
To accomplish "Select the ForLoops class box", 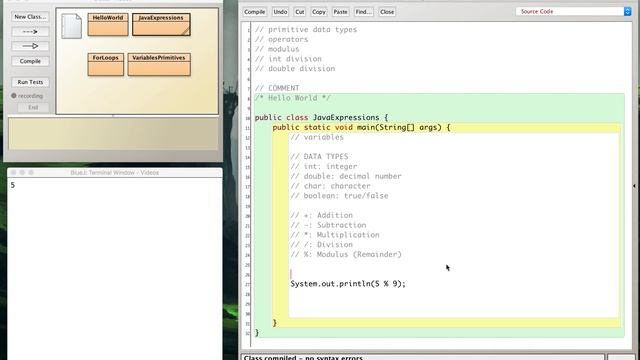I will tap(106, 64).
